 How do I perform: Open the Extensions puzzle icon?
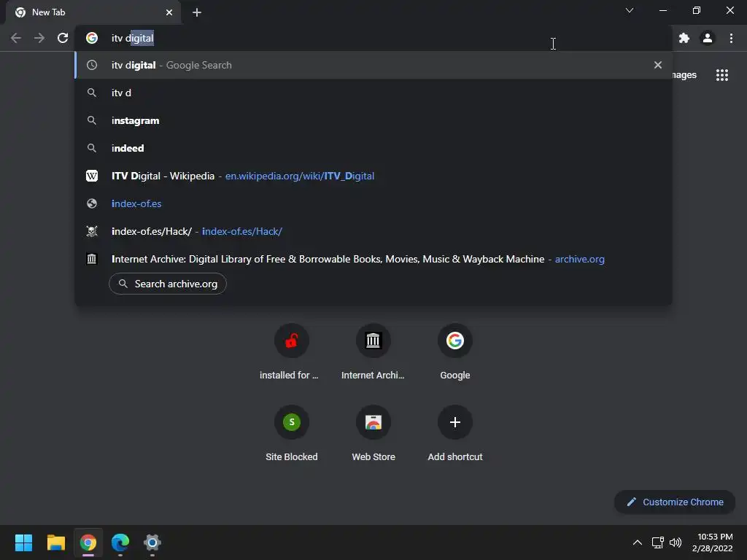click(x=684, y=38)
